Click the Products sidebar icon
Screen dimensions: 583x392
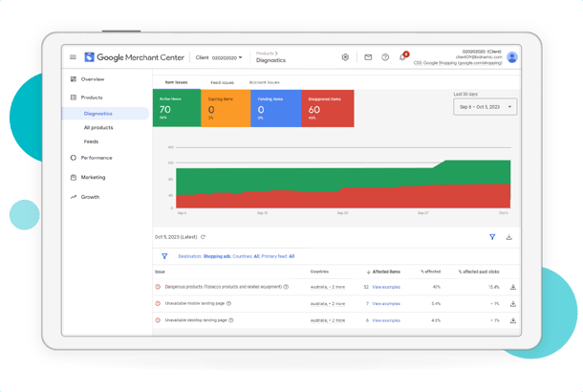point(74,98)
